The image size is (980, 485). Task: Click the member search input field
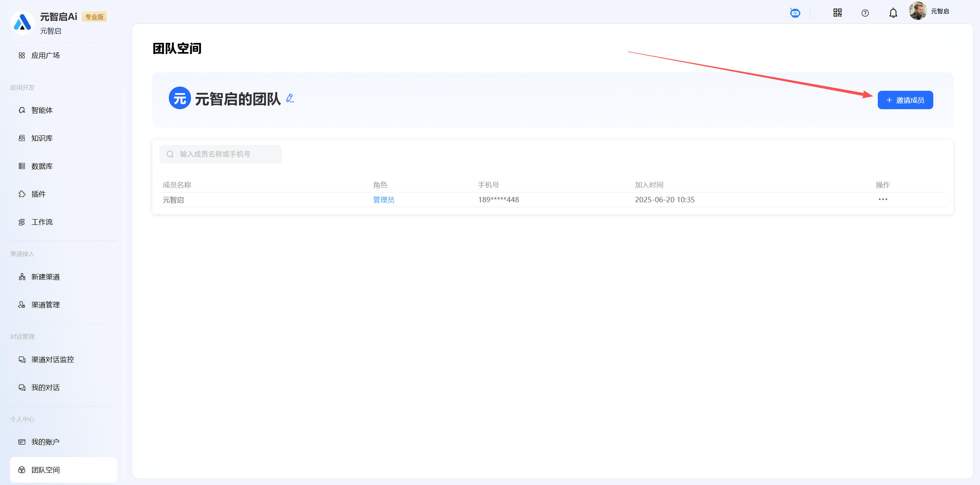coord(226,154)
